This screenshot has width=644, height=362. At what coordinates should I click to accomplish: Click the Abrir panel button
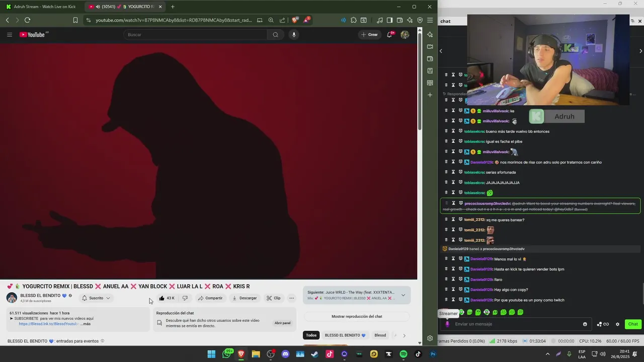282,323
